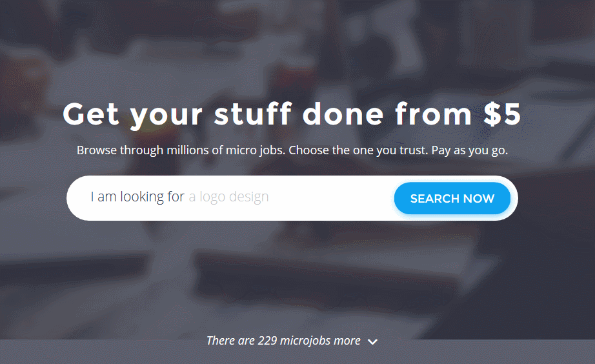This screenshot has height=364, width=595.
Task: Click the '229' count in the bottom text
Action: [x=268, y=341]
